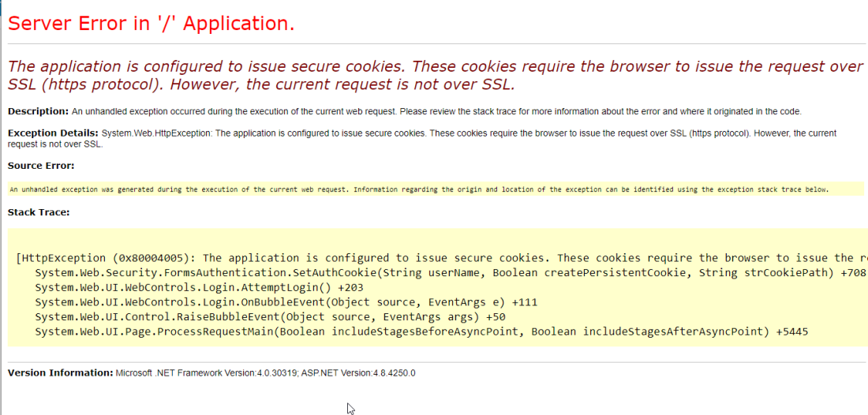This screenshot has width=868, height=415.
Task: Click the 'Source Error:' heading
Action: [41, 166]
